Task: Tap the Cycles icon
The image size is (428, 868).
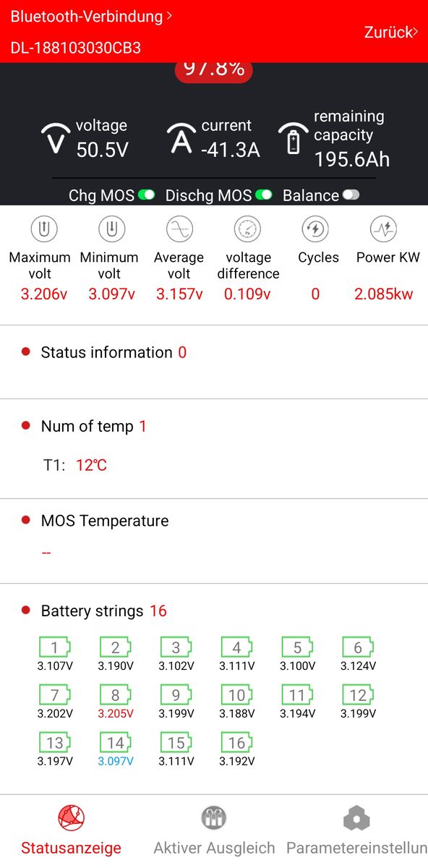Action: click(x=315, y=230)
